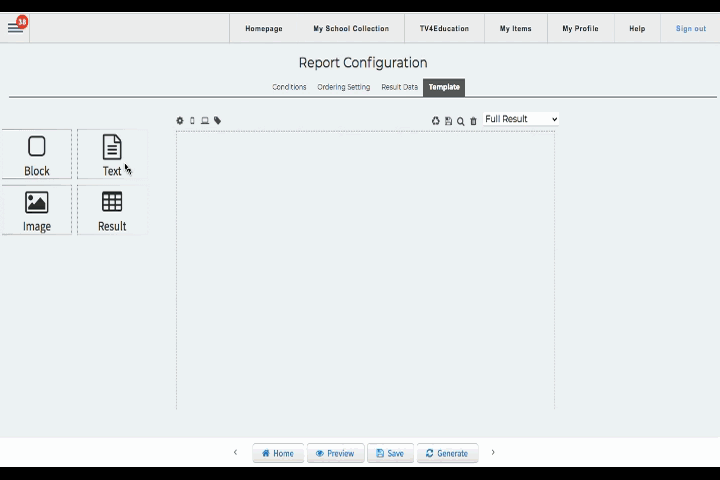720x480 pixels.
Task: Open the Result Data tab
Action: click(x=399, y=87)
